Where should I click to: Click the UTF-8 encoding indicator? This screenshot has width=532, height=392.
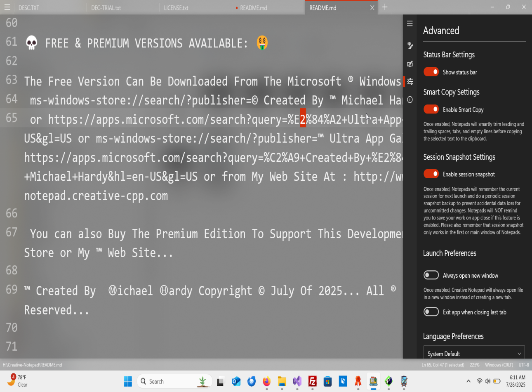[x=524, y=365]
